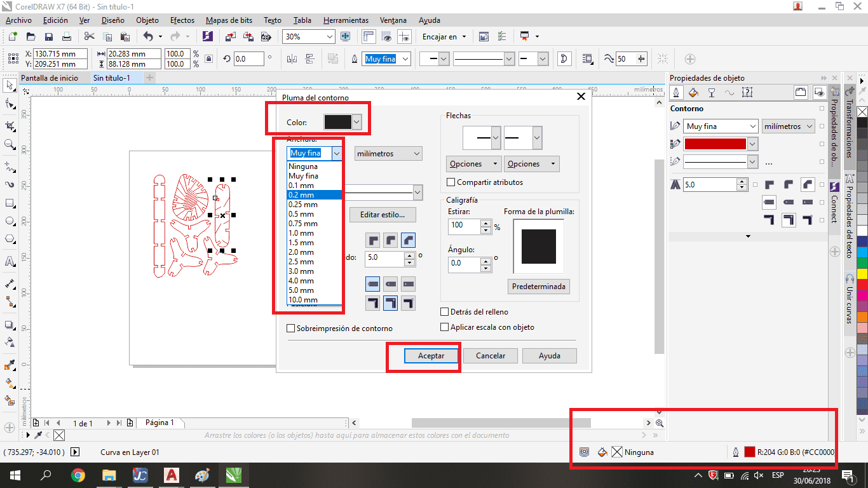Select the Crop tool in the toolbox
The image size is (868, 488).
coord(10,125)
